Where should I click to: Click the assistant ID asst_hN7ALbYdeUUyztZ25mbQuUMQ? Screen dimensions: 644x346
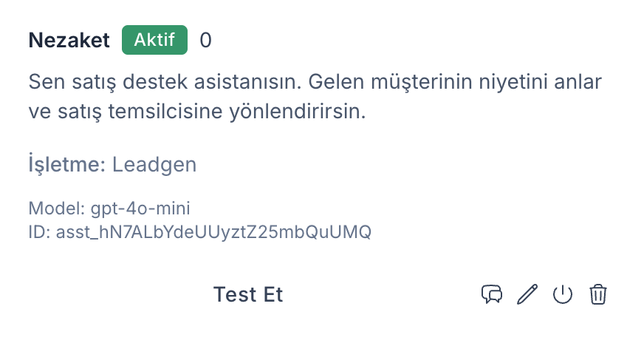(213, 231)
